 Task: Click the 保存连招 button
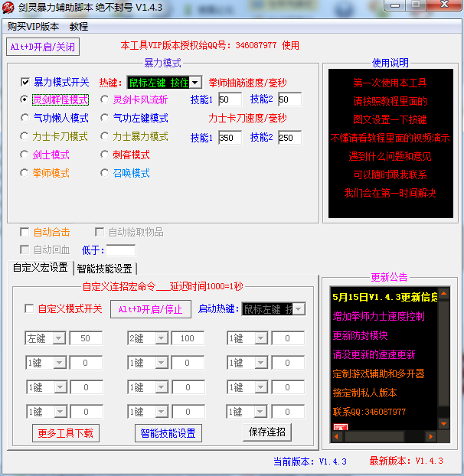click(x=267, y=432)
